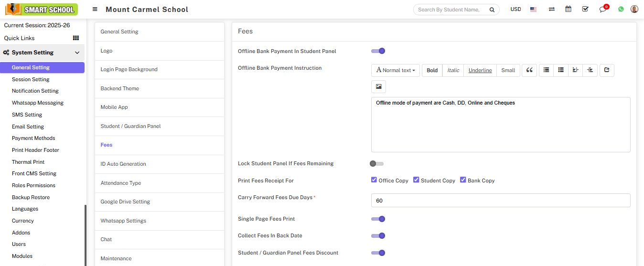The image size is (644, 266).
Task: Open the calendar icon in top bar
Action: pyautogui.click(x=568, y=9)
